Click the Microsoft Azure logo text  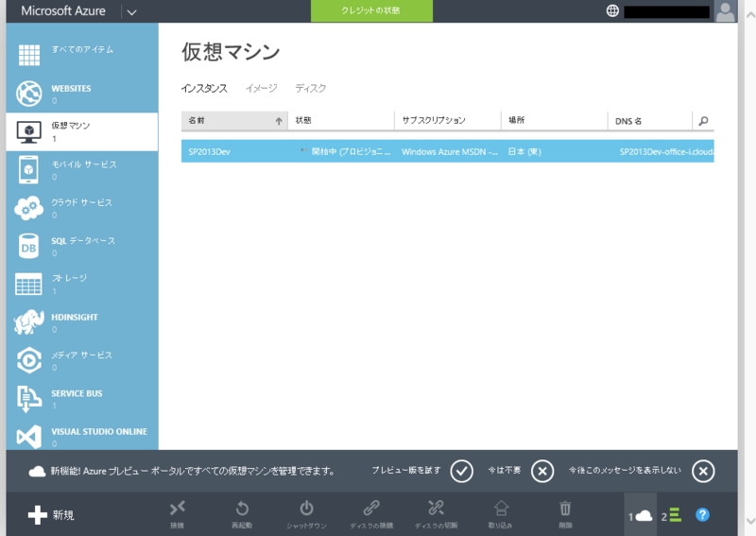[x=63, y=10]
